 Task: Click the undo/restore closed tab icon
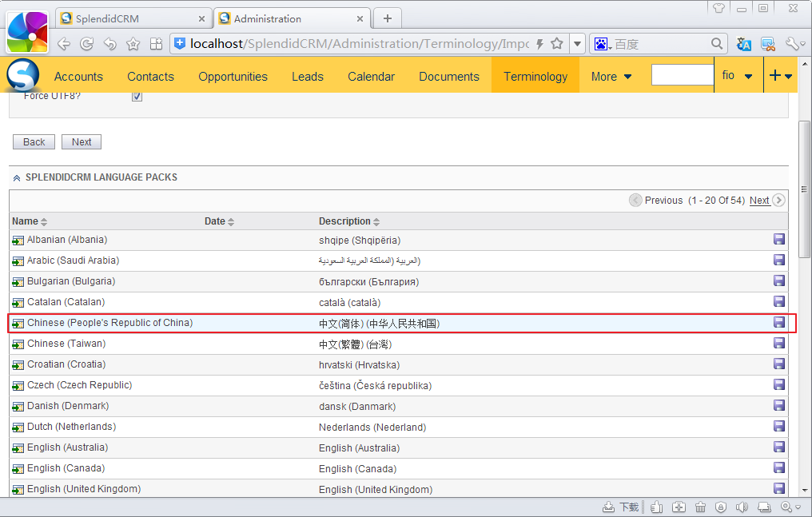pyautogui.click(x=109, y=44)
